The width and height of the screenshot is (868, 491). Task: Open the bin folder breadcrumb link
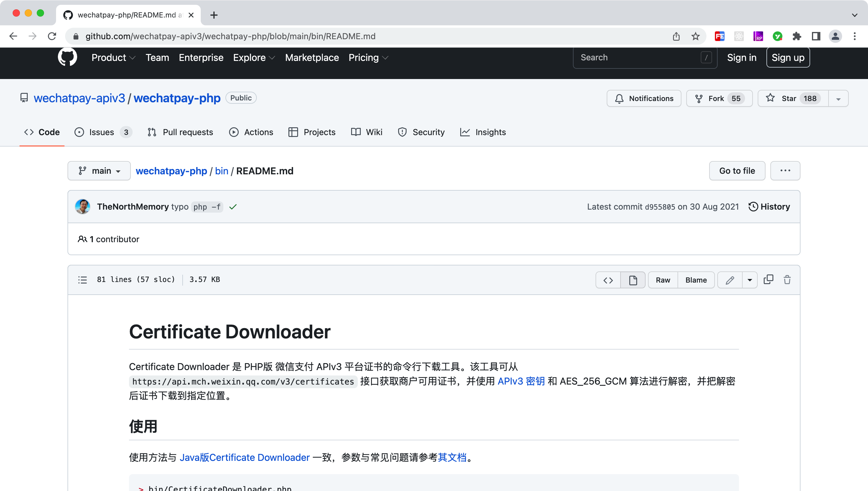(222, 171)
